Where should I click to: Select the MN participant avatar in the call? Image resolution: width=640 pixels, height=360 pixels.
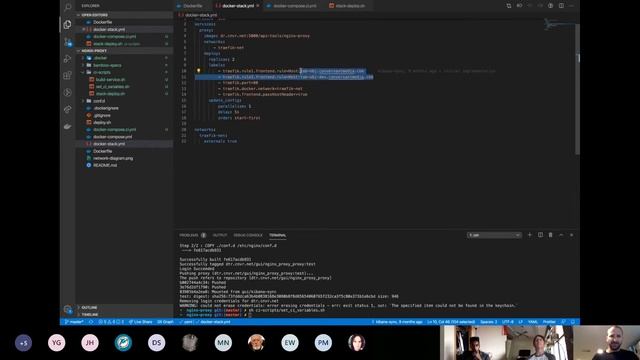click(x=223, y=342)
